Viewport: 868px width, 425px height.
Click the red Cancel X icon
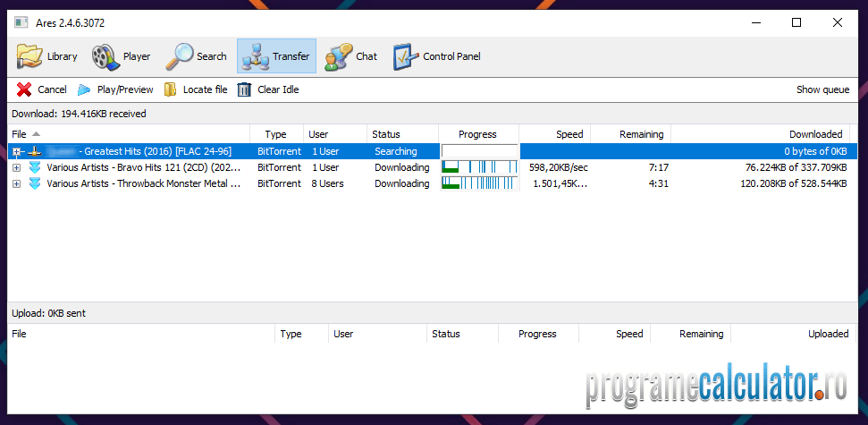[x=24, y=89]
